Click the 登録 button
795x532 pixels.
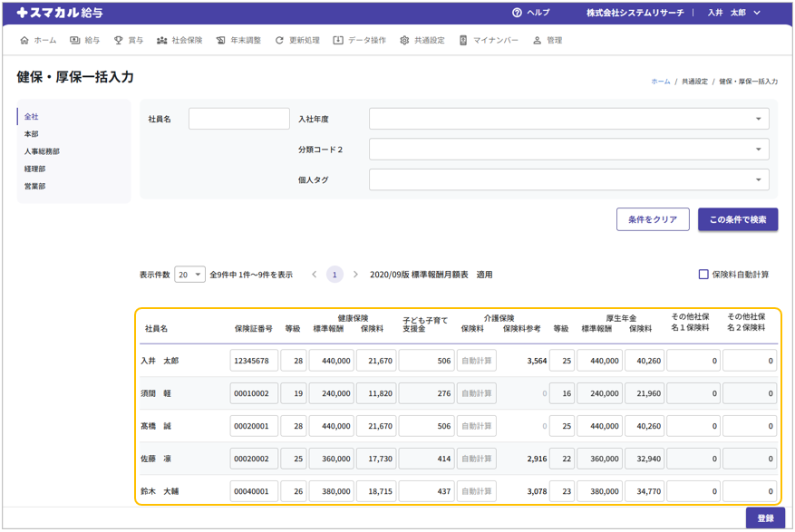click(765, 517)
